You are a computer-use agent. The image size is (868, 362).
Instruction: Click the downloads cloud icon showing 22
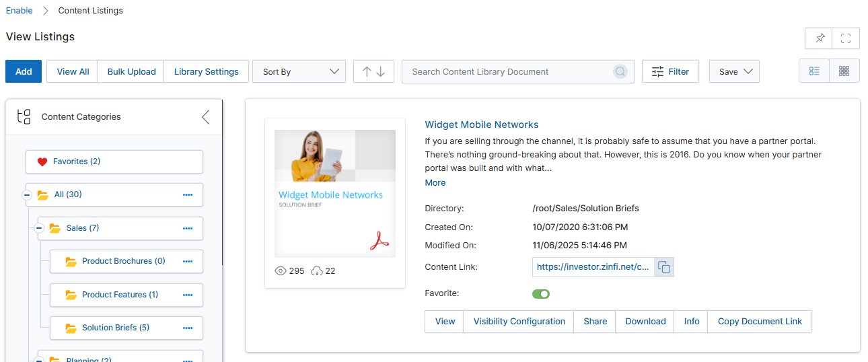pyautogui.click(x=317, y=270)
